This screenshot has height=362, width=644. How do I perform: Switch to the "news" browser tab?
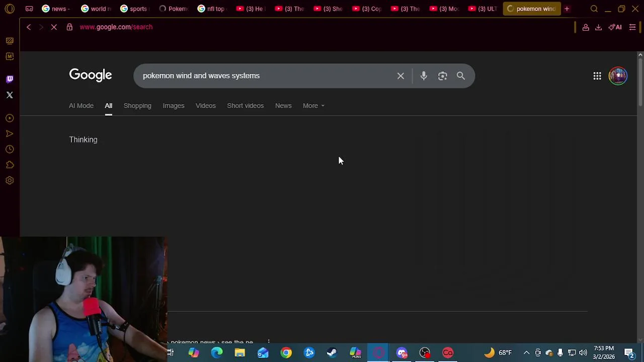coord(56,9)
